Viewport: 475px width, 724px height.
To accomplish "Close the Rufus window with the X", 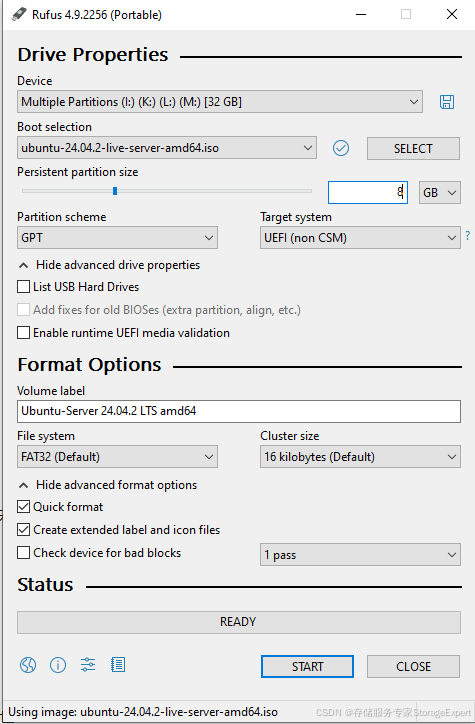I will coord(452,14).
